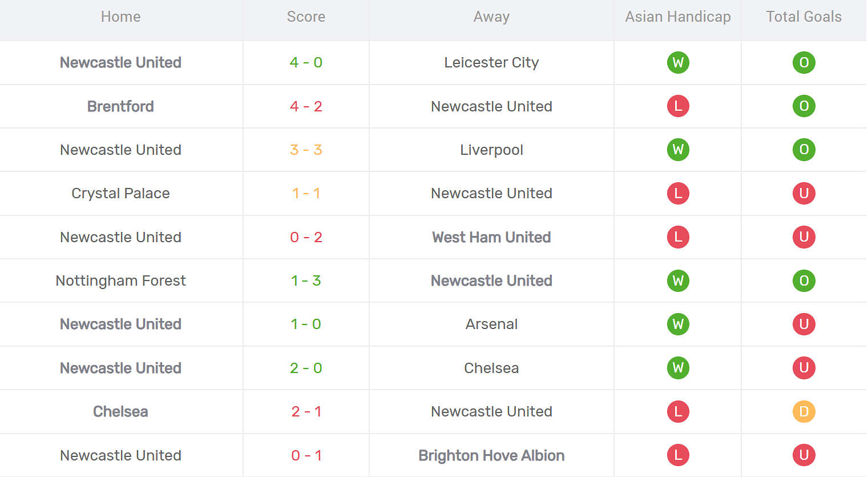
Task: Click the W badge for Newcastle 2 - 0 Chelsea
Action: pyautogui.click(x=678, y=368)
